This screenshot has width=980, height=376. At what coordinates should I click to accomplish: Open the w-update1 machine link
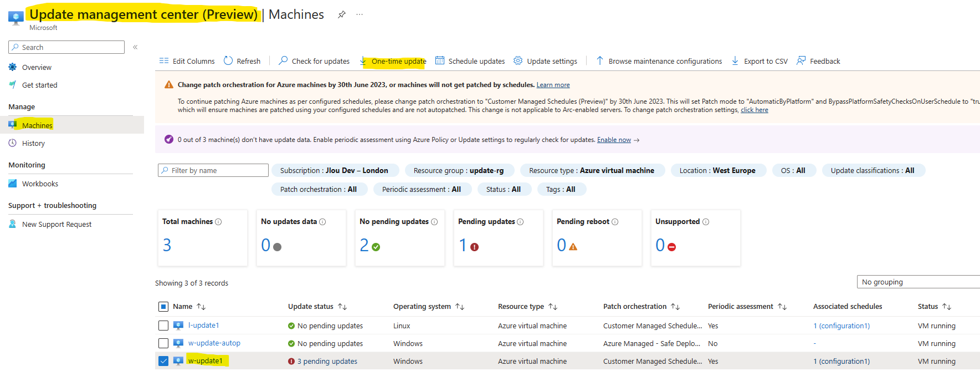pyautogui.click(x=206, y=361)
